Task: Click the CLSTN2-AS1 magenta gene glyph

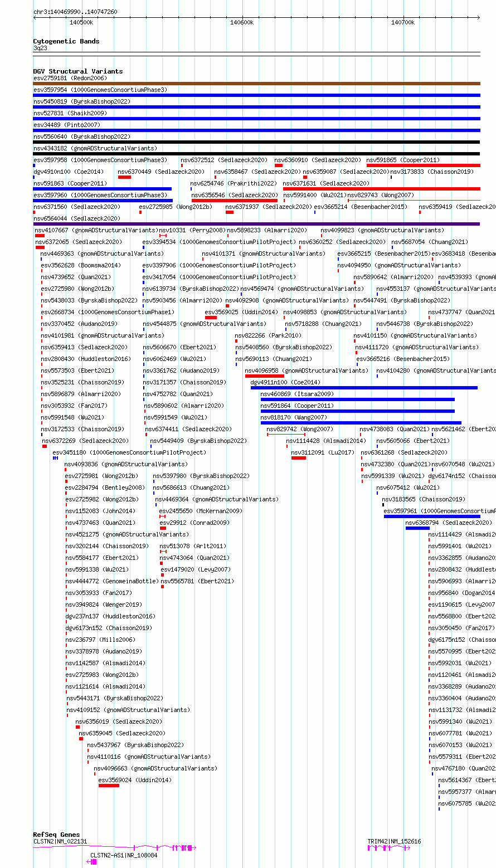Action: coord(92,861)
